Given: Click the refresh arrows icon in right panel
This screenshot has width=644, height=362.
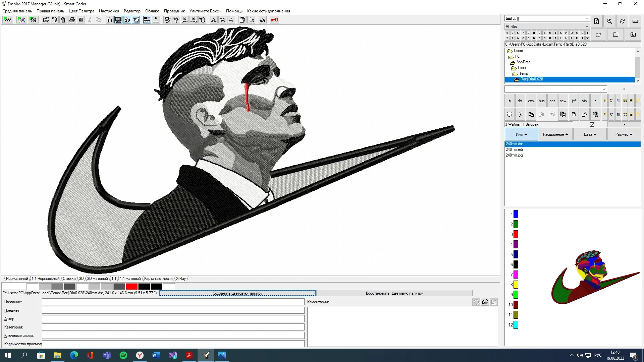Looking at the screenshot, I should click(622, 21).
